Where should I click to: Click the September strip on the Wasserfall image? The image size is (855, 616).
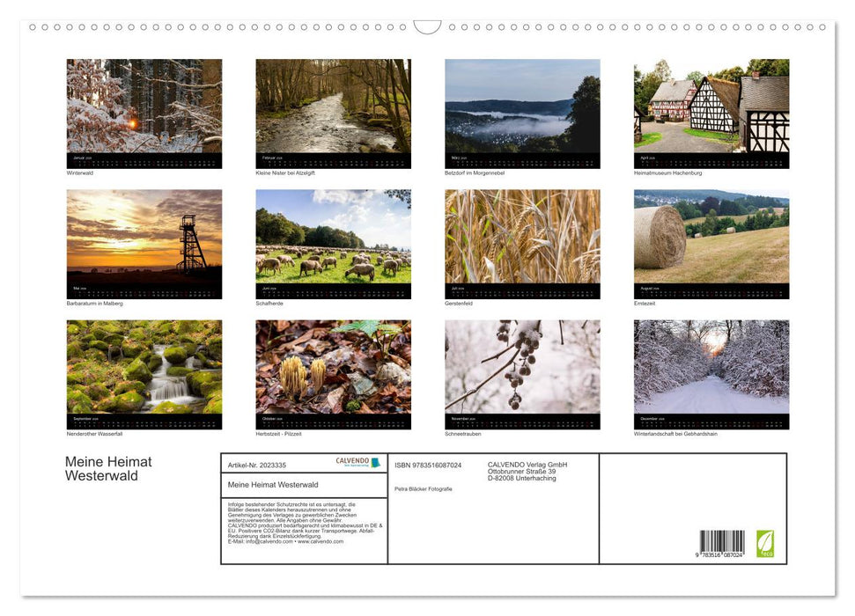click(x=144, y=420)
